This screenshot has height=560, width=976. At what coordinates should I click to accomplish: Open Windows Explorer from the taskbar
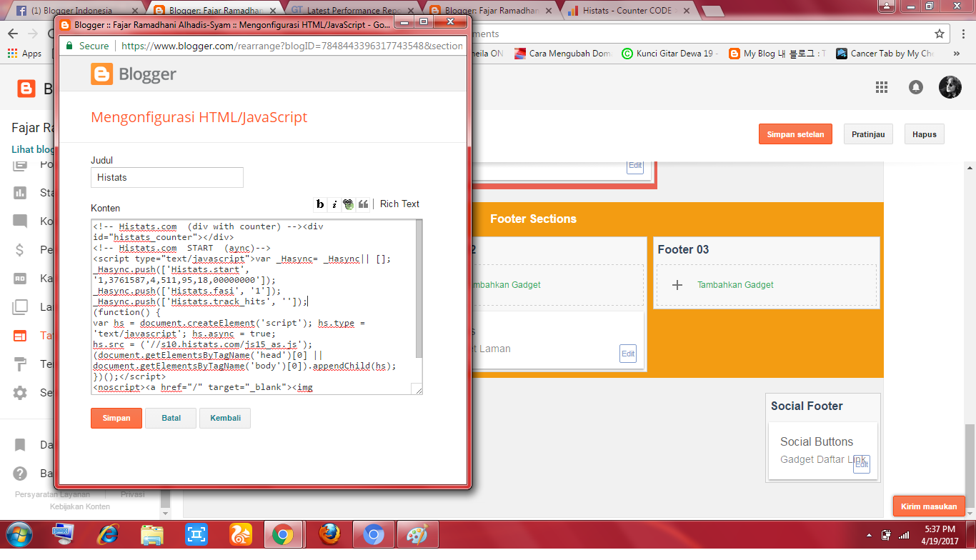[152, 535]
